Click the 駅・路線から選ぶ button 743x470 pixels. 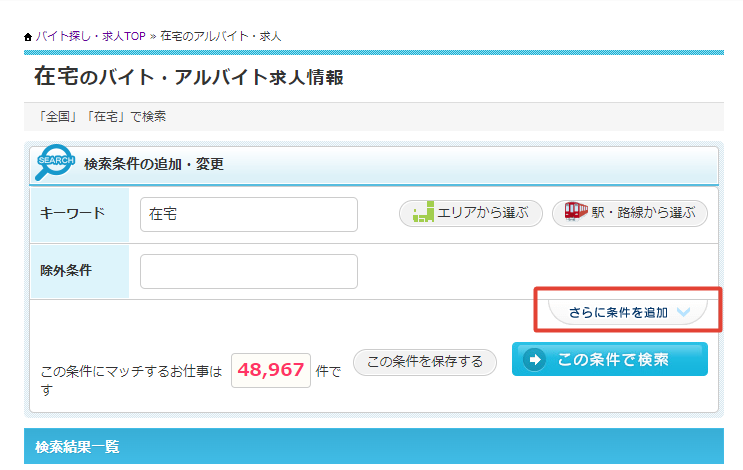(x=630, y=213)
